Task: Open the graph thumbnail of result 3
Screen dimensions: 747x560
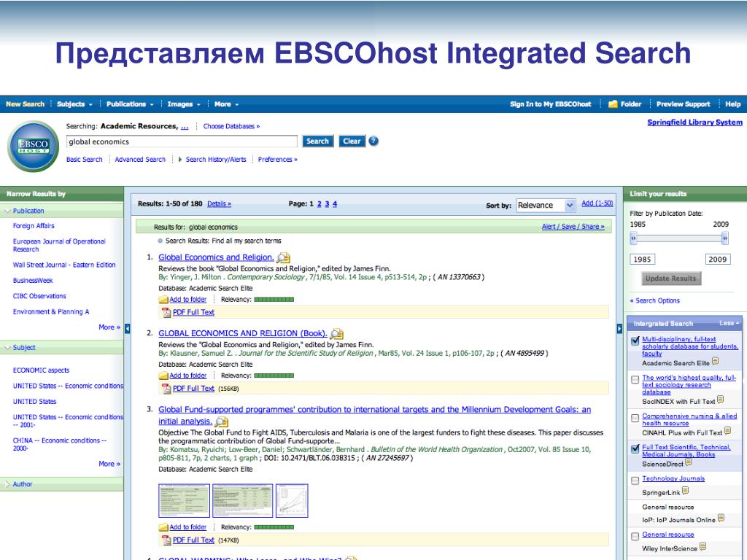Action: click(292, 500)
